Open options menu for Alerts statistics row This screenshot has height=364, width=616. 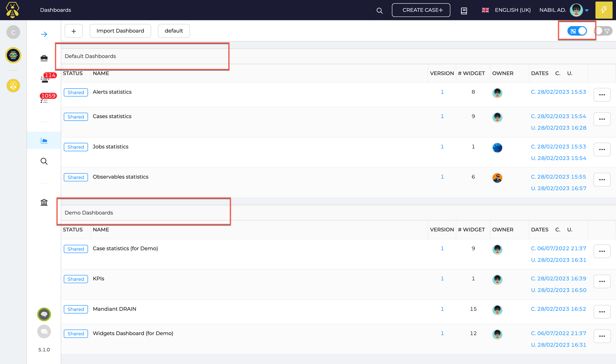(602, 95)
